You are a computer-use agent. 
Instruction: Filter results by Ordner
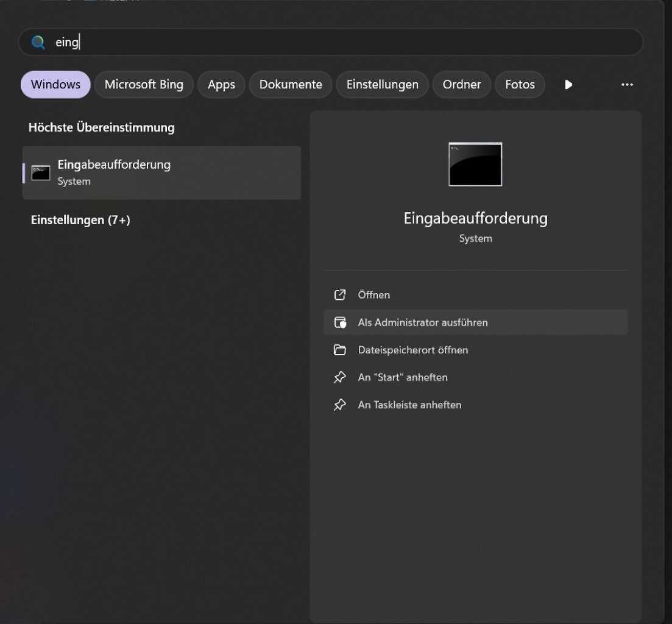pyautogui.click(x=462, y=85)
